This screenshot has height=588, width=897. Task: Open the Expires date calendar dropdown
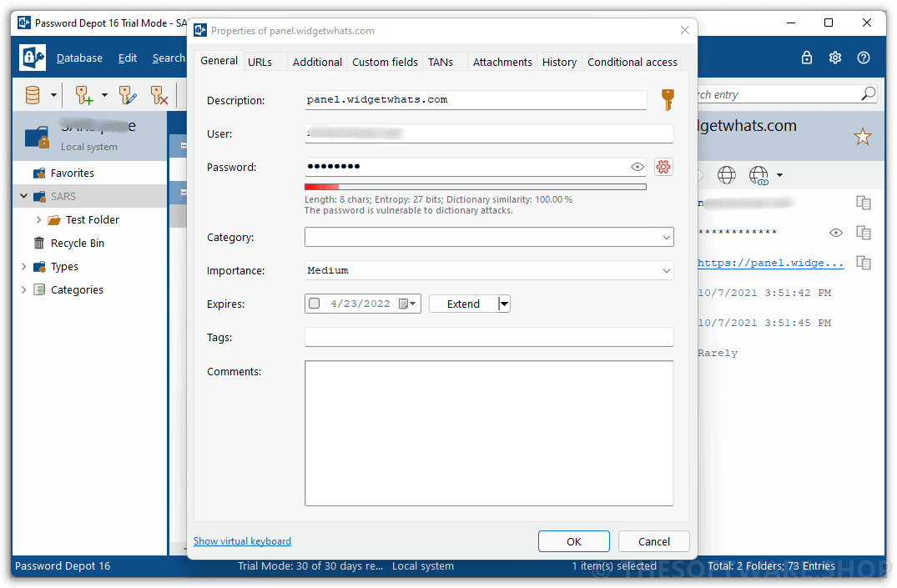[407, 304]
